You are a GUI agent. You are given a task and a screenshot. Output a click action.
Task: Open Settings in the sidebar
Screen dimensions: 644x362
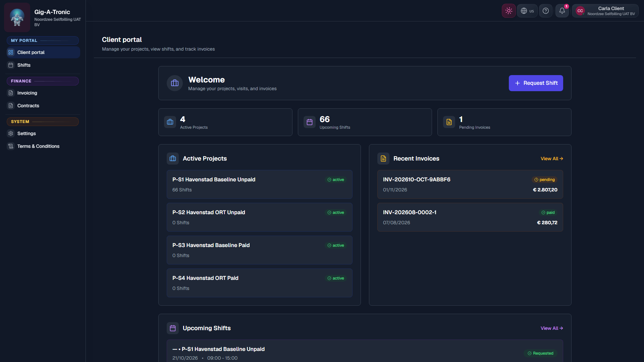pos(43,133)
